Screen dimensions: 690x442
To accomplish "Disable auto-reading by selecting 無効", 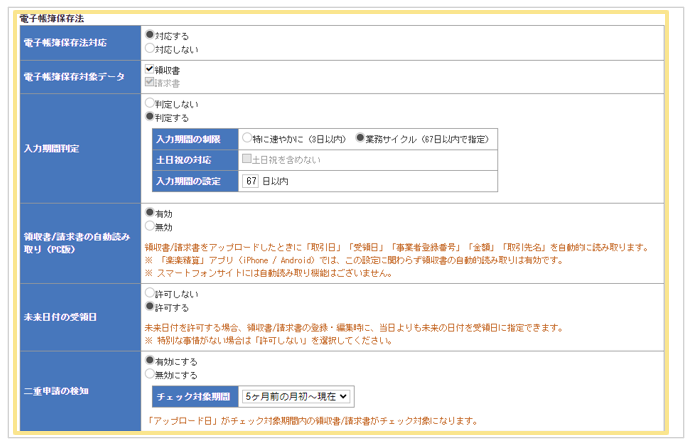I will pyautogui.click(x=150, y=226).
